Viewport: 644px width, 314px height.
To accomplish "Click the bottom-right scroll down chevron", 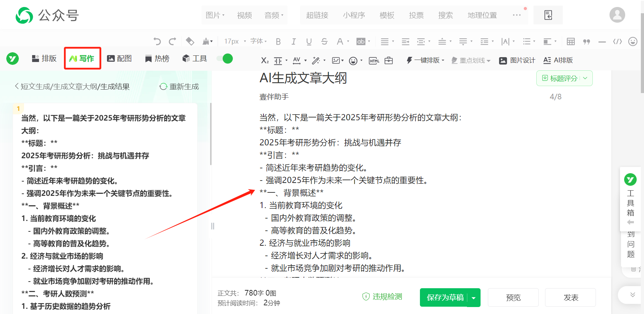I will click(632, 295).
